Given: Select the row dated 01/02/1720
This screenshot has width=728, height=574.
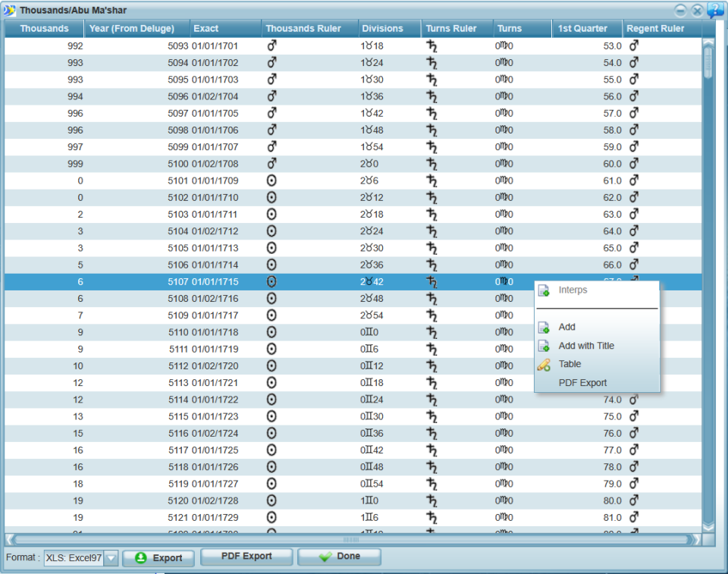Looking at the screenshot, I should click(x=353, y=366).
